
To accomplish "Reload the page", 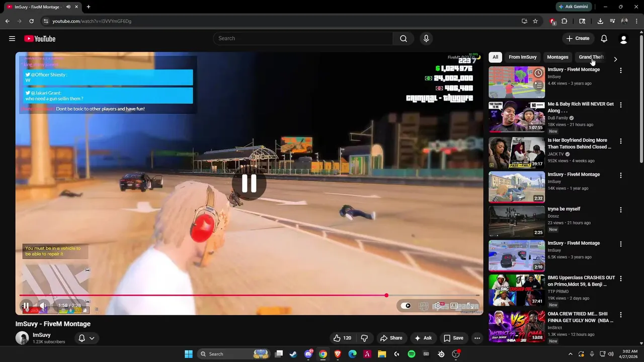I will pos(31,21).
